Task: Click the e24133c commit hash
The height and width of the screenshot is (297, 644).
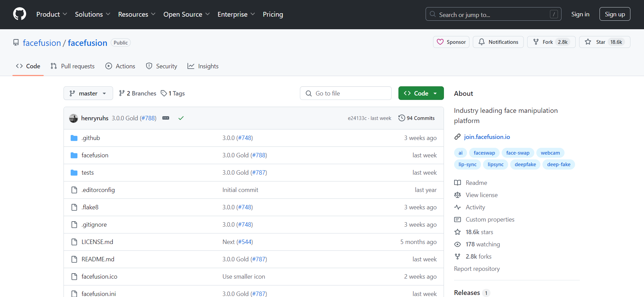Action: coord(357,118)
